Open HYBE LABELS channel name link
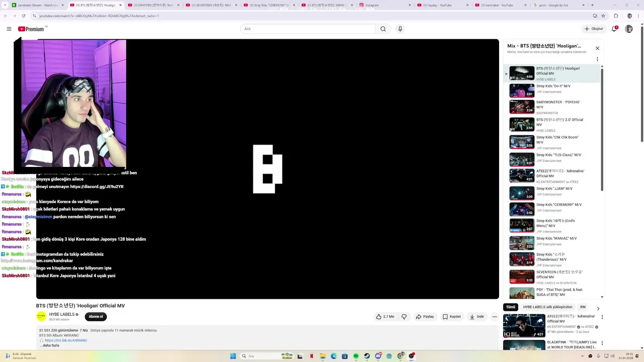This screenshot has width=644, height=362. click(61, 314)
